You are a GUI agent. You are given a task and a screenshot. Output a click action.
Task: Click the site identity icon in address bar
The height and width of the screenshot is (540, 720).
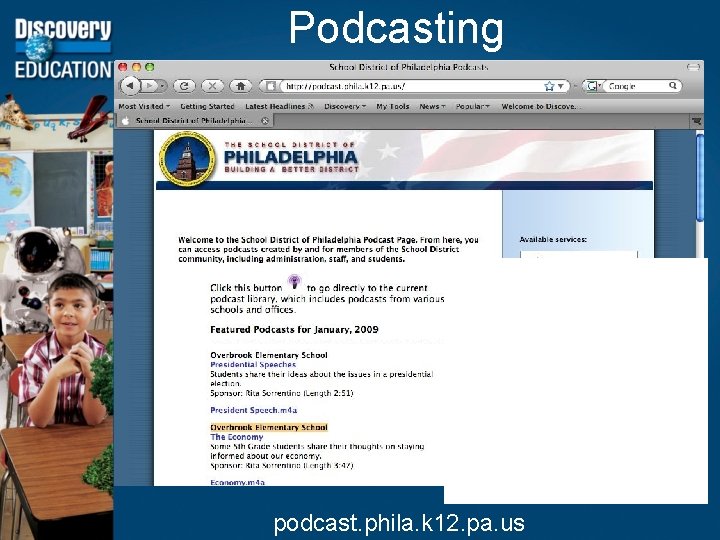(270, 86)
